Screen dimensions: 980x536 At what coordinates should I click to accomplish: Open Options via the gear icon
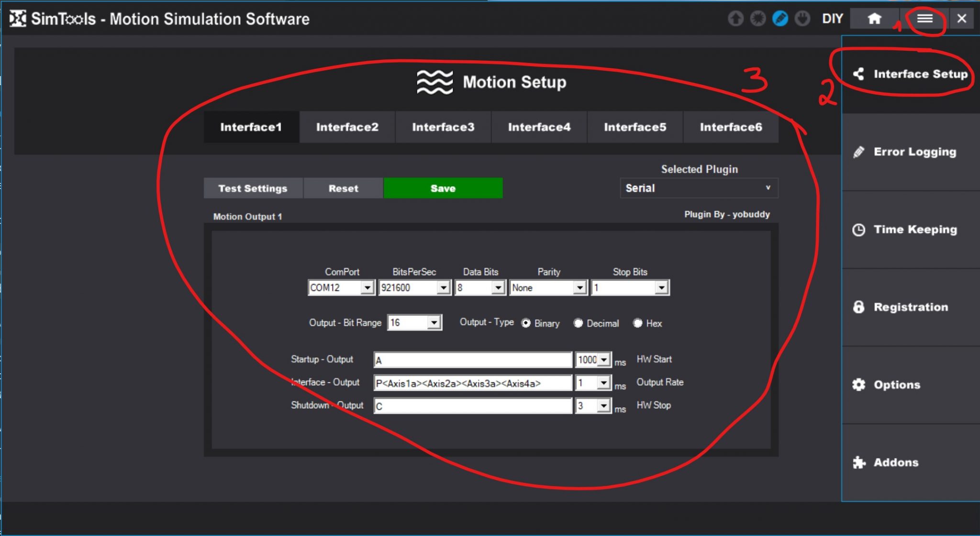859,385
